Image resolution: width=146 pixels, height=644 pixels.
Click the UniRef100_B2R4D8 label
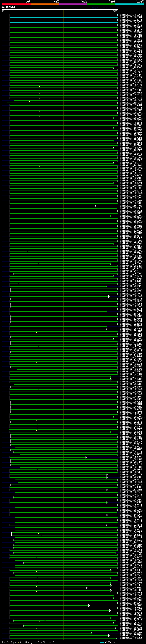tap(131, 178)
